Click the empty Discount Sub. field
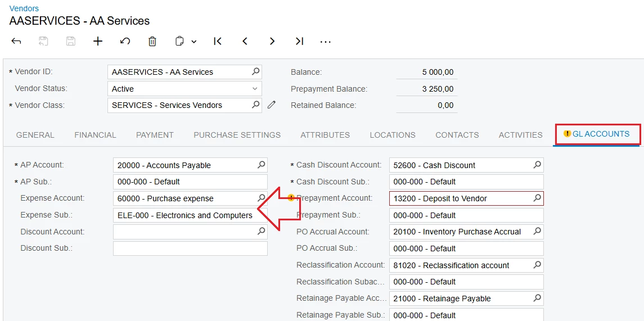 (190, 248)
